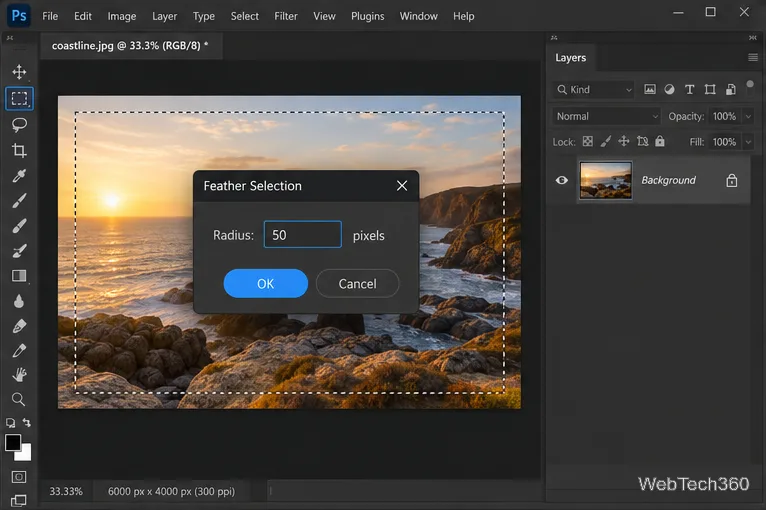Click the 33.33% zoom level field
Viewport: 766px width, 510px height.
pyautogui.click(x=66, y=491)
